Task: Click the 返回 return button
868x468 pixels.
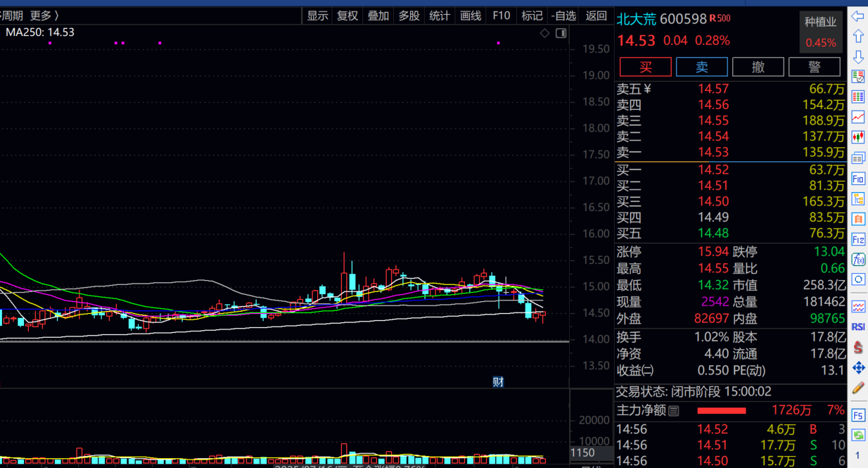Action: click(596, 15)
